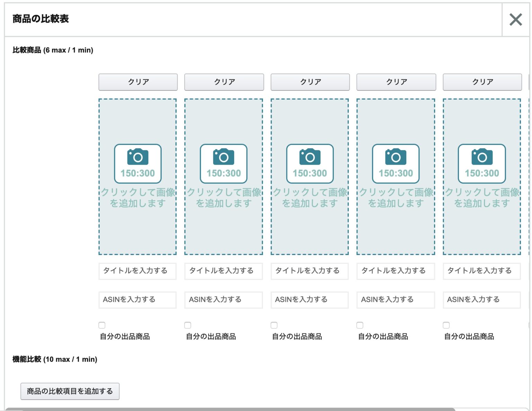Click the camera icon in the second product column
The height and width of the screenshot is (411, 532).
coord(223,157)
